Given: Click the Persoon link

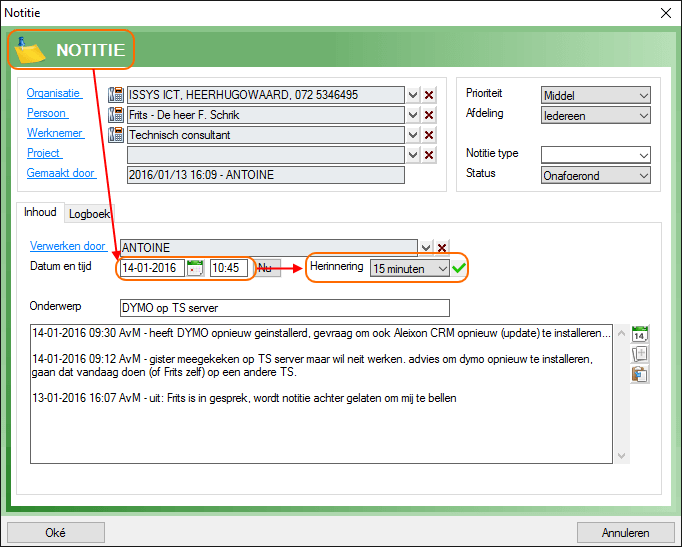Looking at the screenshot, I should pyautogui.click(x=47, y=113).
